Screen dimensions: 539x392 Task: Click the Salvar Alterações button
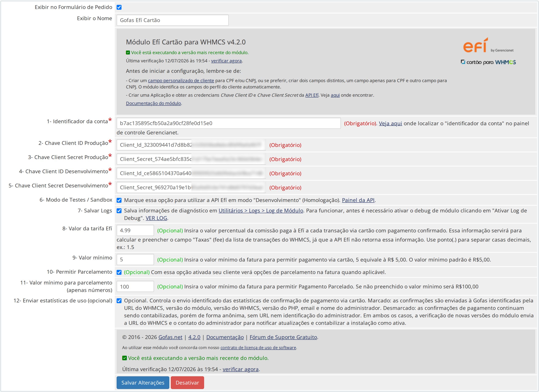click(x=143, y=383)
